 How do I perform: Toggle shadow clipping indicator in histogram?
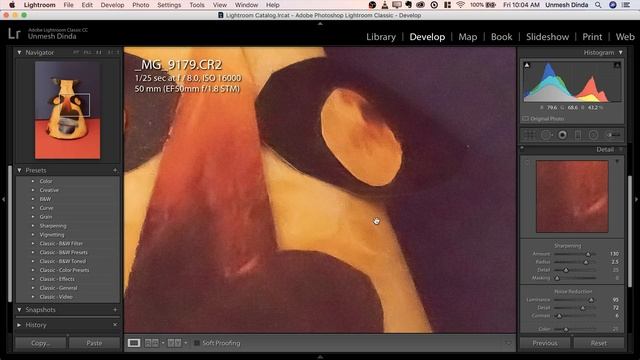point(527,65)
